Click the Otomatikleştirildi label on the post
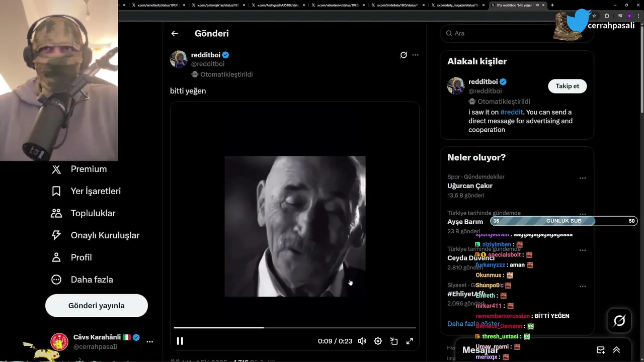 [226, 74]
